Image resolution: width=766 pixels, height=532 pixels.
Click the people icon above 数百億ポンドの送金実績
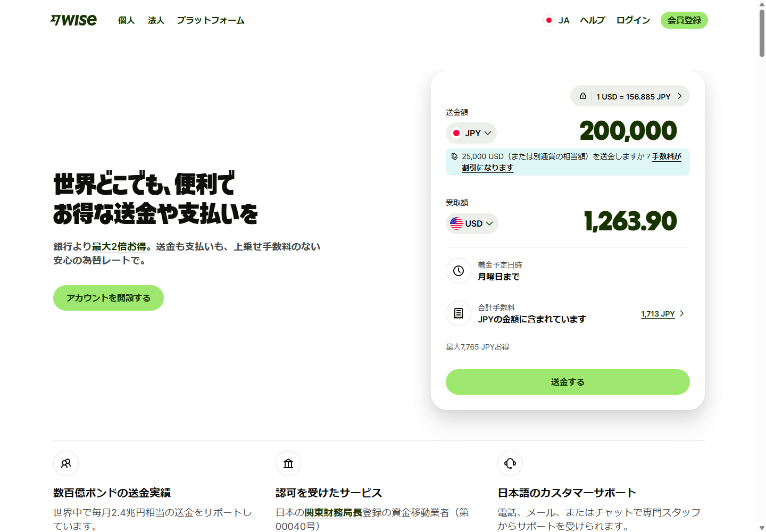point(66,463)
